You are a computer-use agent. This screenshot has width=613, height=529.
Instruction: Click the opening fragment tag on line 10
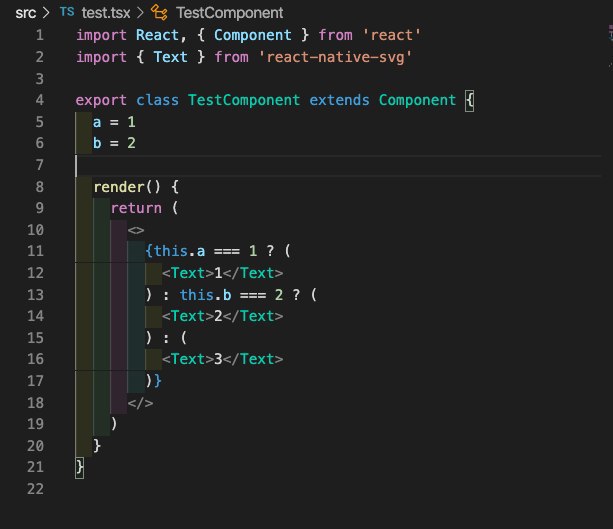click(136, 230)
